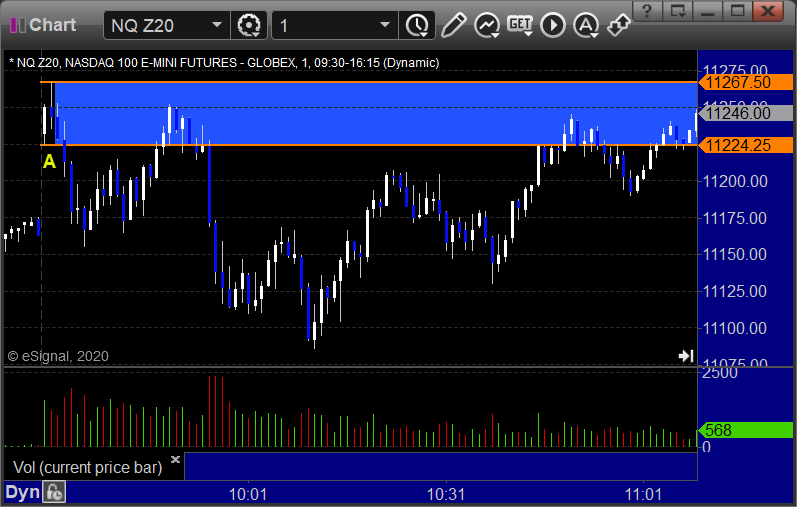Click the symbol link arrows icon
Image resolution: width=797 pixels, height=507 pixels.
(x=619, y=25)
